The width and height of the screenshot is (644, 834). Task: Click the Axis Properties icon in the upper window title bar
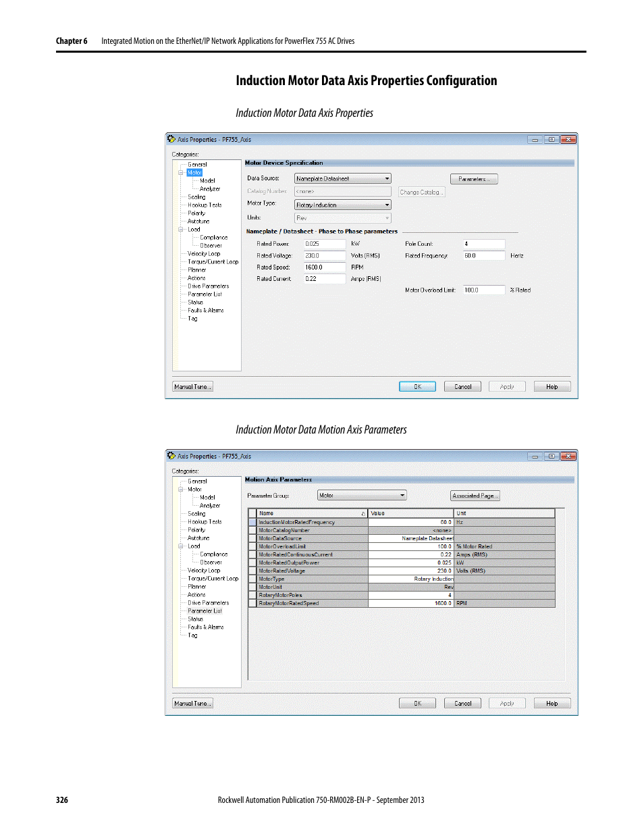coord(171,139)
